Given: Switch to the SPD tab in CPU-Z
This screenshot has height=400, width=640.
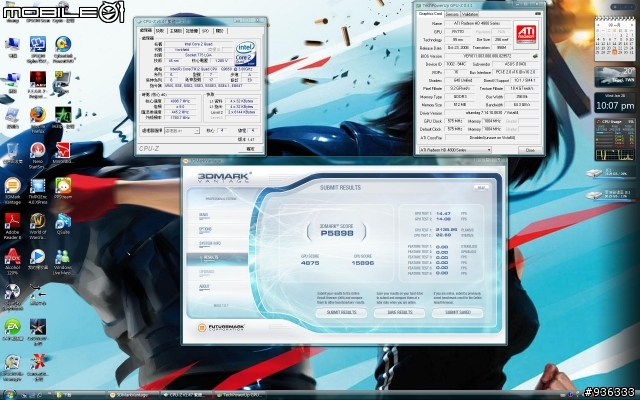Looking at the screenshot, I should [205, 31].
